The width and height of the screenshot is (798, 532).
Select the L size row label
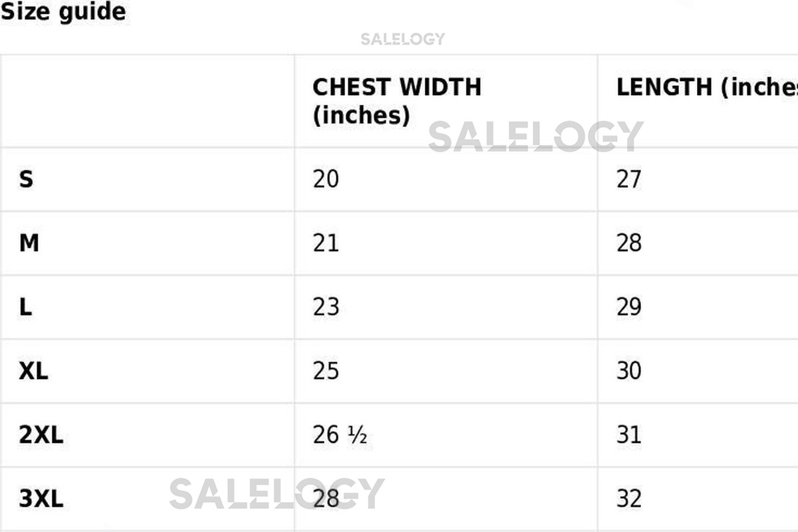[x=25, y=307]
